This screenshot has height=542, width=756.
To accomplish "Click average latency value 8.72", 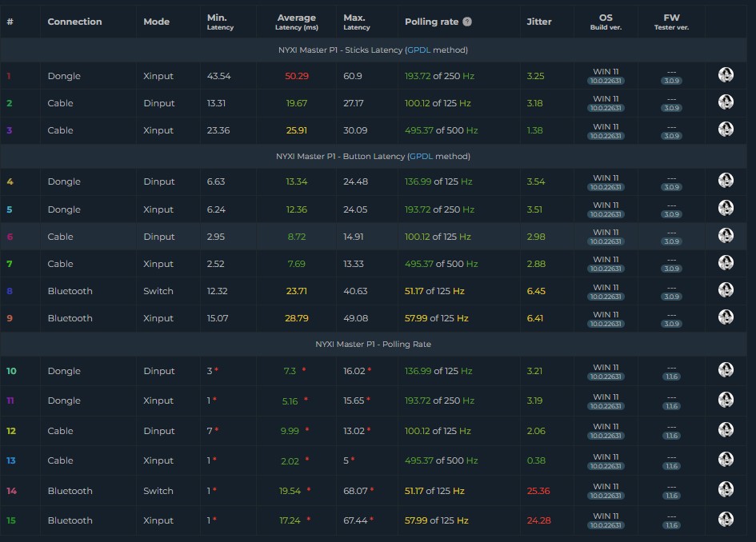I will point(297,237).
